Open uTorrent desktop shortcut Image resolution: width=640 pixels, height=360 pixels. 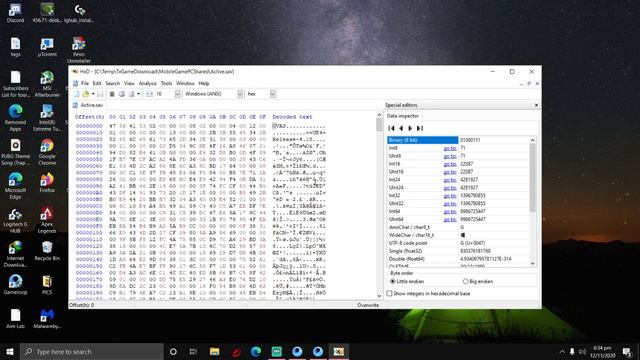47,47
